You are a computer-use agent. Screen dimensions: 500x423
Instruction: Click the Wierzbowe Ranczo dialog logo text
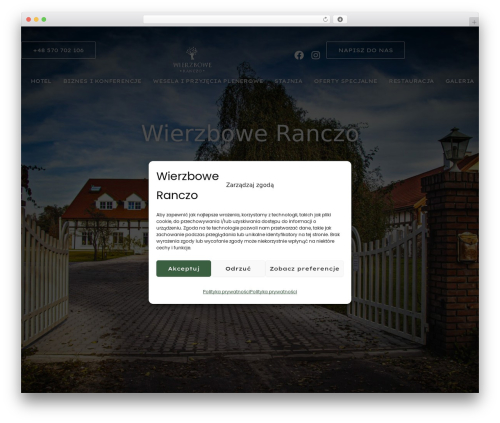tap(187, 185)
